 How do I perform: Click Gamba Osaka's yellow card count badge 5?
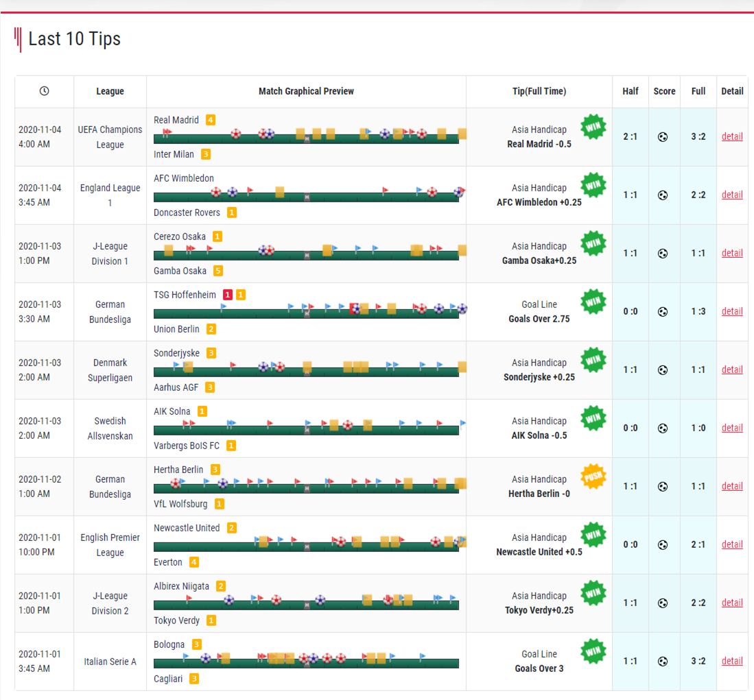218,271
